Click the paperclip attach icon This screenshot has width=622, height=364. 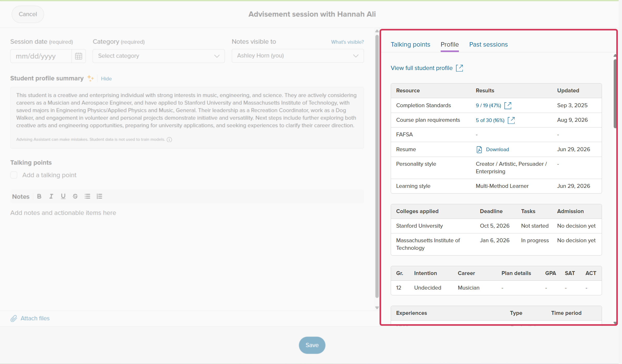pyautogui.click(x=14, y=318)
